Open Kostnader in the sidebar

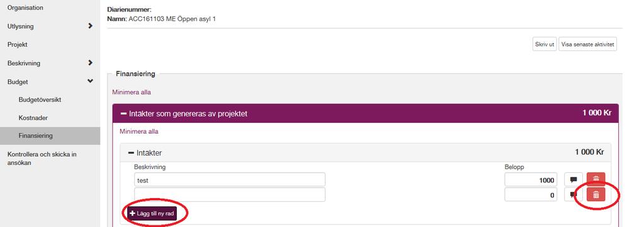[33, 118]
